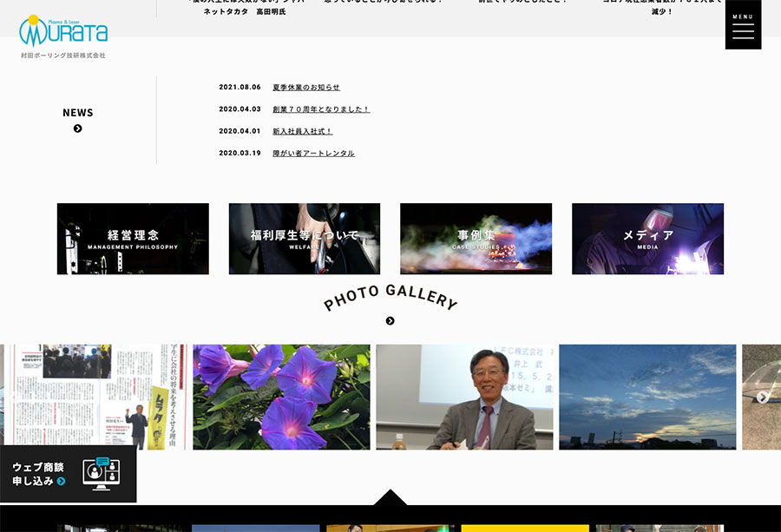Click the 2020.03.19 news date
The width and height of the screenshot is (781, 532).
pyautogui.click(x=240, y=153)
